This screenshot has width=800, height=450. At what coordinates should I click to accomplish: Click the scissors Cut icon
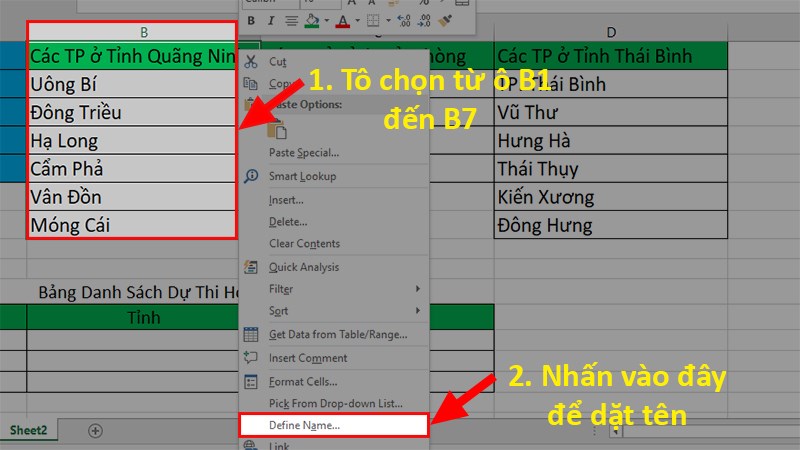[251, 62]
